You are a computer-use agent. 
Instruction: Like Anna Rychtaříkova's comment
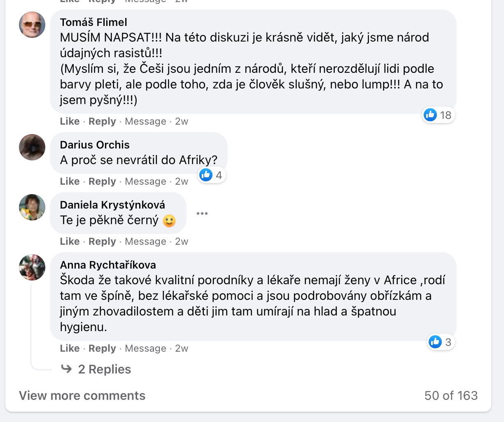tap(70, 348)
